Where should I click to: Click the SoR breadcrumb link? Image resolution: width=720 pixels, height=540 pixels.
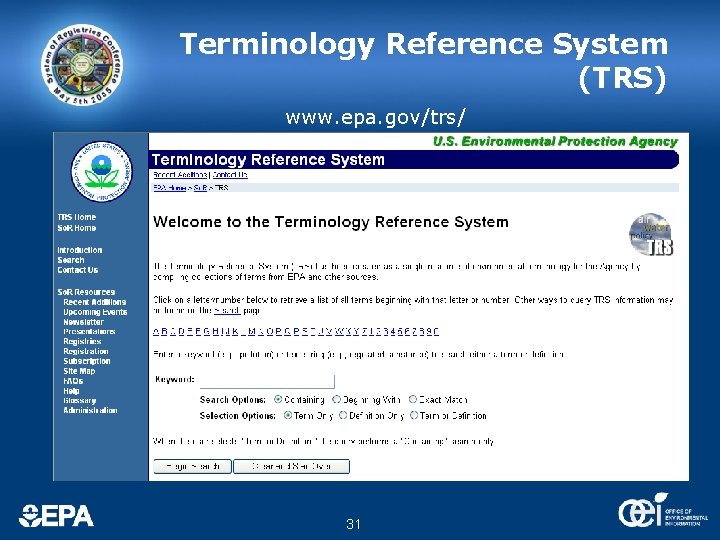200,188
